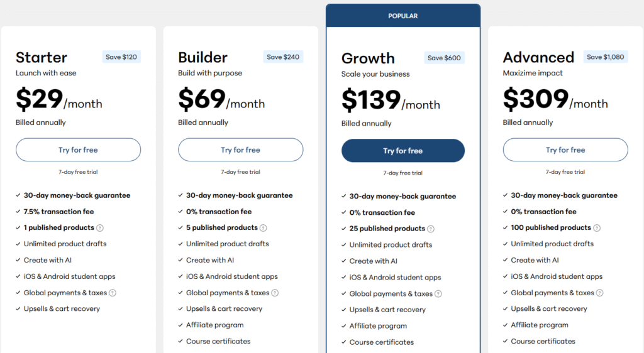Screen dimensions: 644x353
Task: Click the "Save $120" badge
Action: point(121,57)
